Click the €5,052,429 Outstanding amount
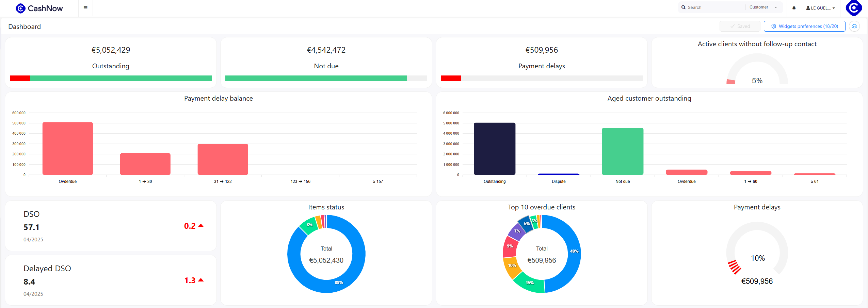 [x=111, y=50]
